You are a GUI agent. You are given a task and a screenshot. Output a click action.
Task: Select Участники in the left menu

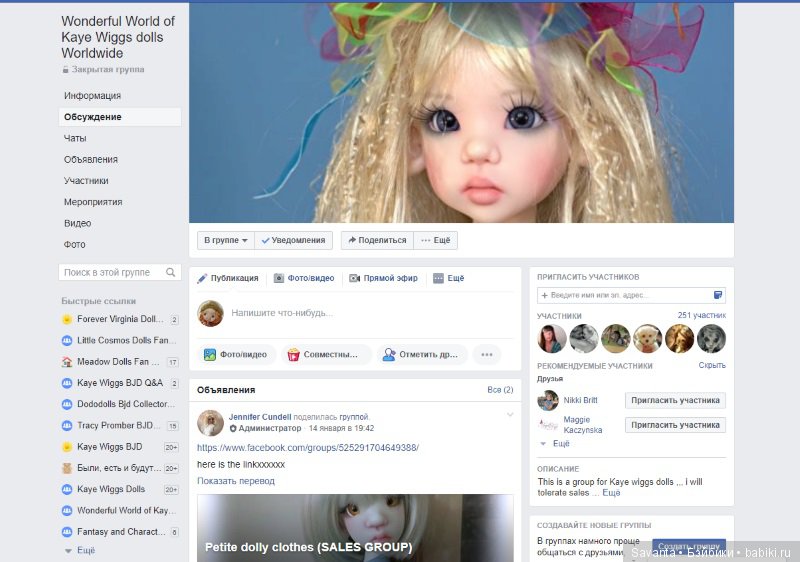[86, 181]
